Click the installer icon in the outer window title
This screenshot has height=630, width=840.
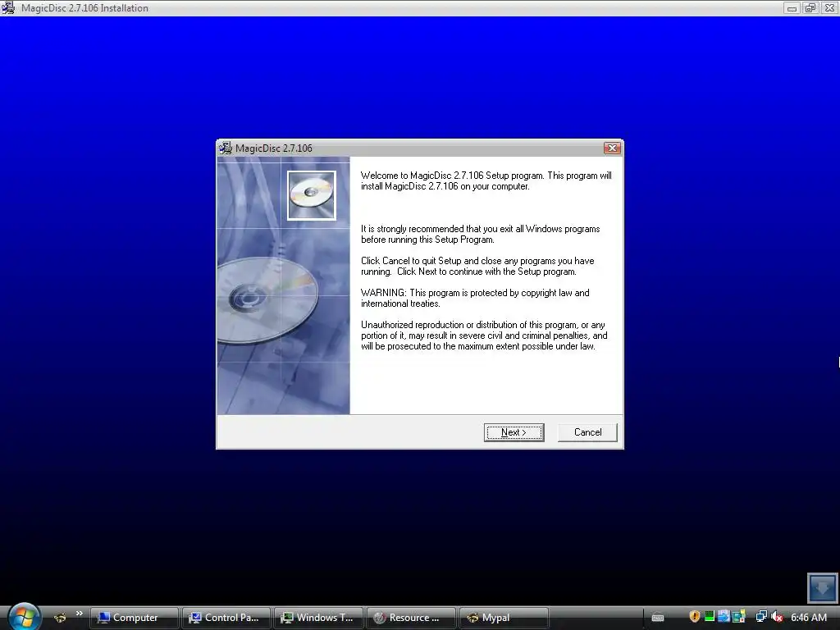[8, 8]
